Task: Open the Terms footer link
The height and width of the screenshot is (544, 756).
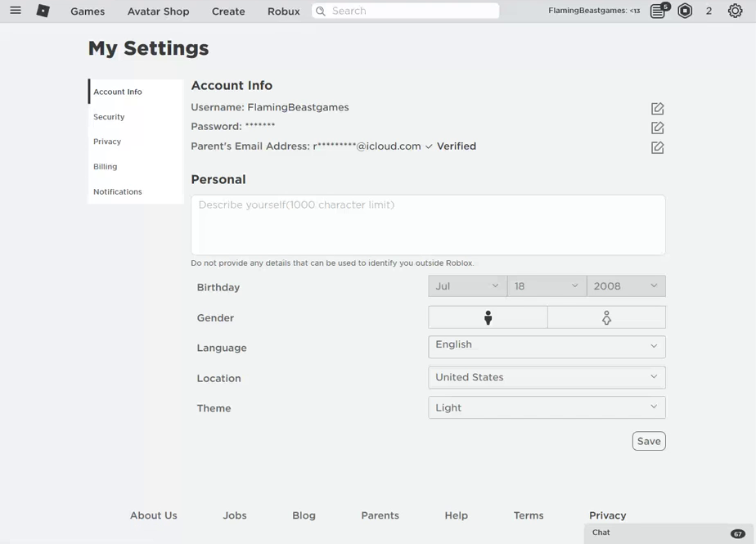Action: pyautogui.click(x=529, y=515)
